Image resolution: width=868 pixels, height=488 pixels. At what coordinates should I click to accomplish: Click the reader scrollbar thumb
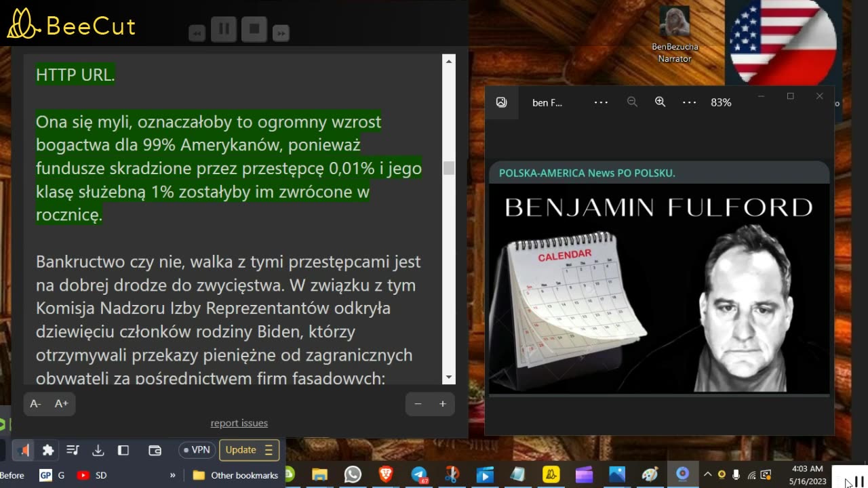click(448, 168)
